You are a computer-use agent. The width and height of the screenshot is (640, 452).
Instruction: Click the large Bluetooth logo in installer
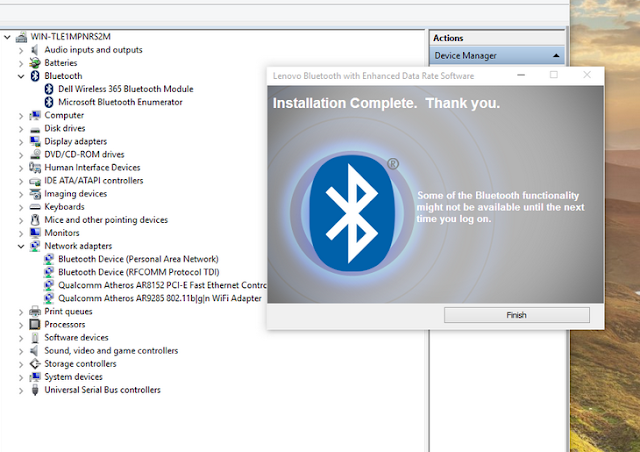click(352, 213)
